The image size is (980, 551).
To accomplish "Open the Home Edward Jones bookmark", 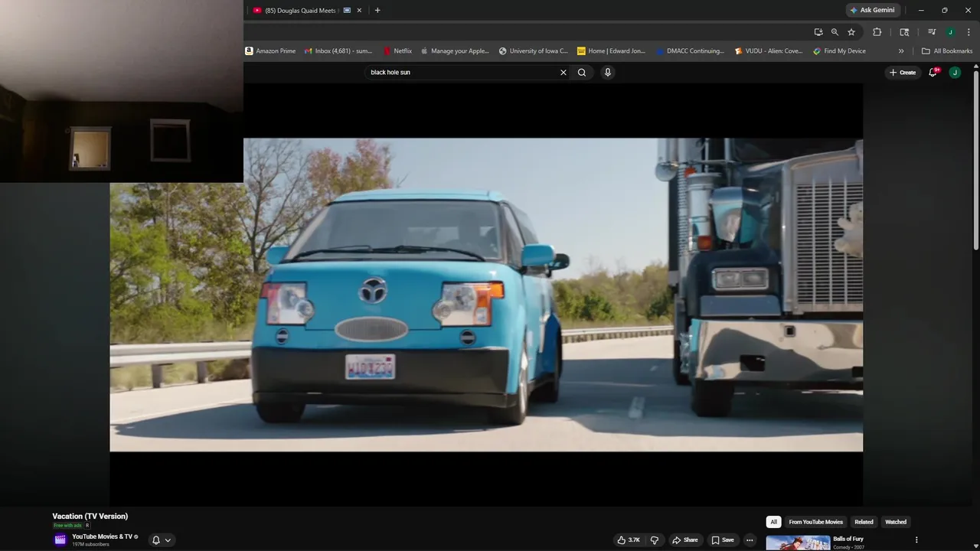I will tap(611, 51).
